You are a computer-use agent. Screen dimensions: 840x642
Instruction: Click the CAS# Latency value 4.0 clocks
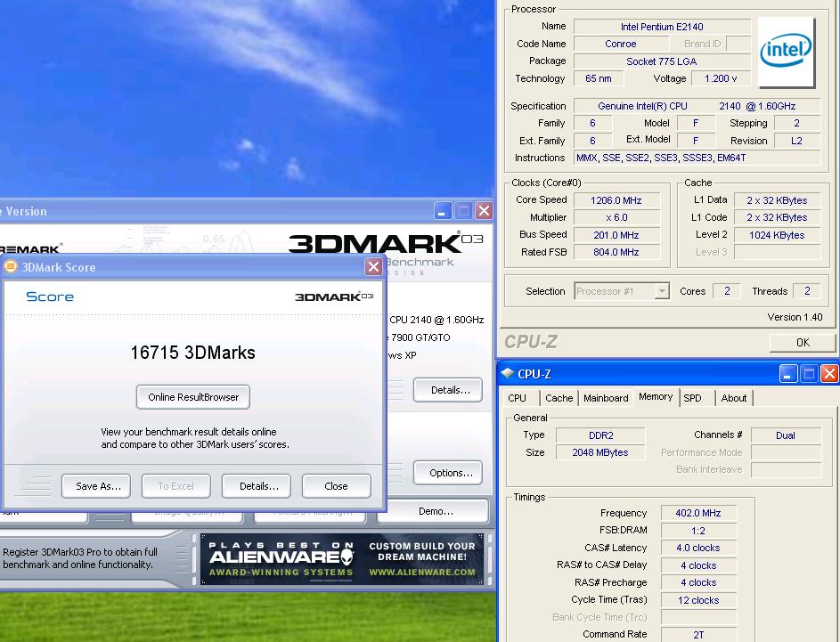tap(698, 548)
